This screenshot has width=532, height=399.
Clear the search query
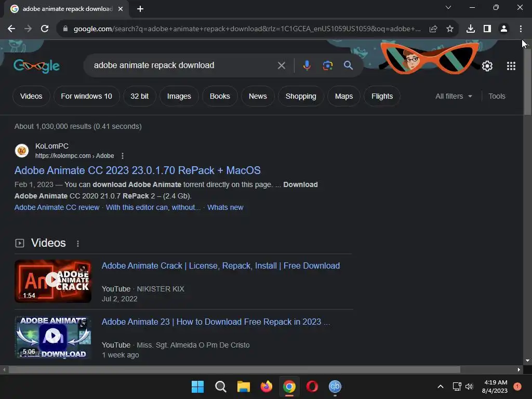[281, 65]
